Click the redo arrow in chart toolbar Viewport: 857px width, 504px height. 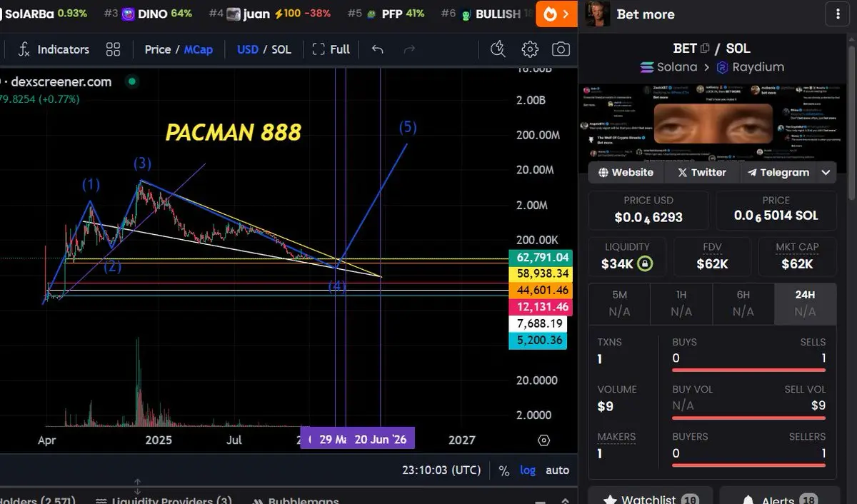[x=409, y=49]
